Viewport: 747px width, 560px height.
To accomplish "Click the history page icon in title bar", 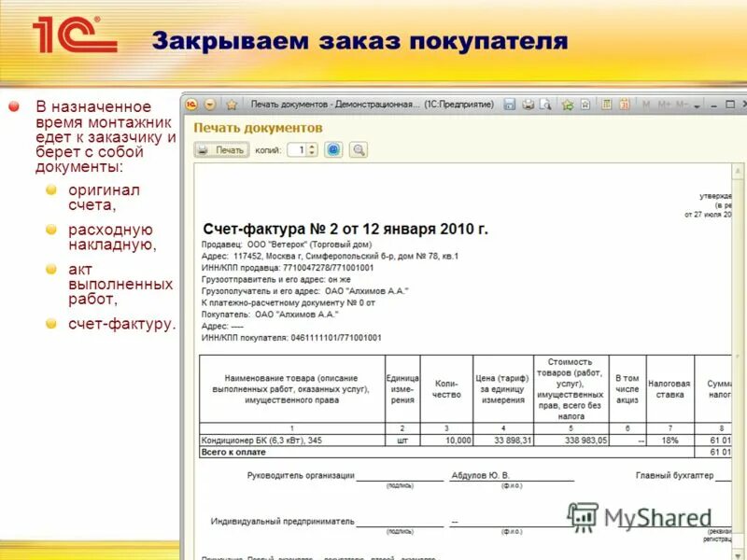I will (585, 105).
